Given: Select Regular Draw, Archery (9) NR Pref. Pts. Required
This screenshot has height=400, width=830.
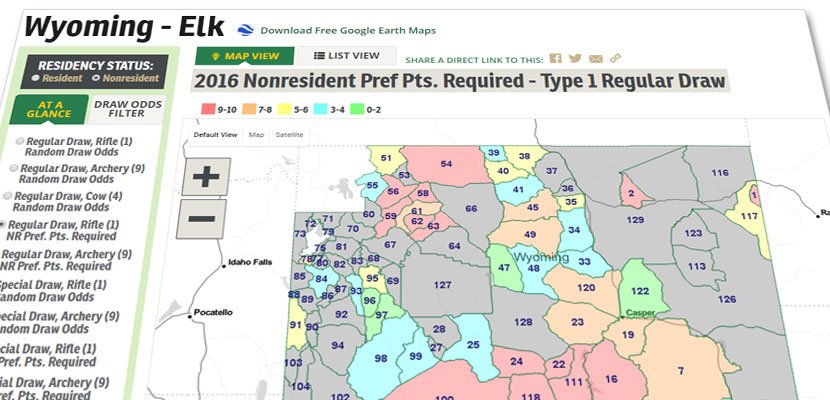Looking at the screenshot, I should tap(64, 260).
